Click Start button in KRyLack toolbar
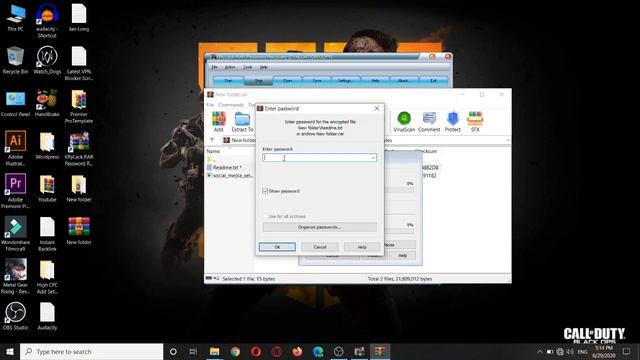Image resolution: width=640 pixels, height=360 pixels. point(228,80)
